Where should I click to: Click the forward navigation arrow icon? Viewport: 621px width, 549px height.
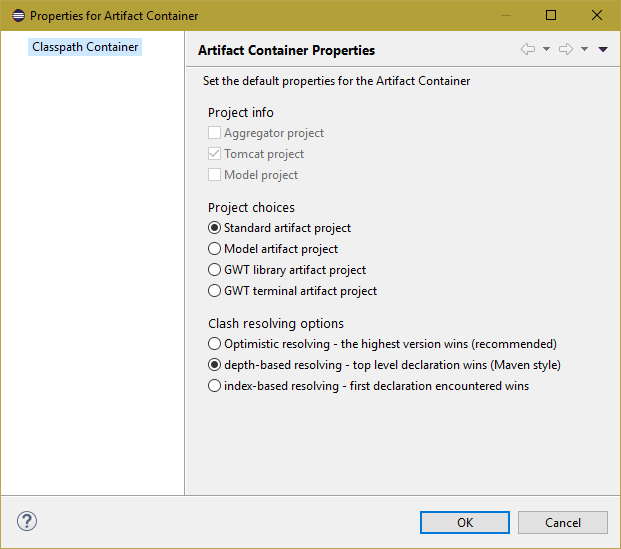565,49
